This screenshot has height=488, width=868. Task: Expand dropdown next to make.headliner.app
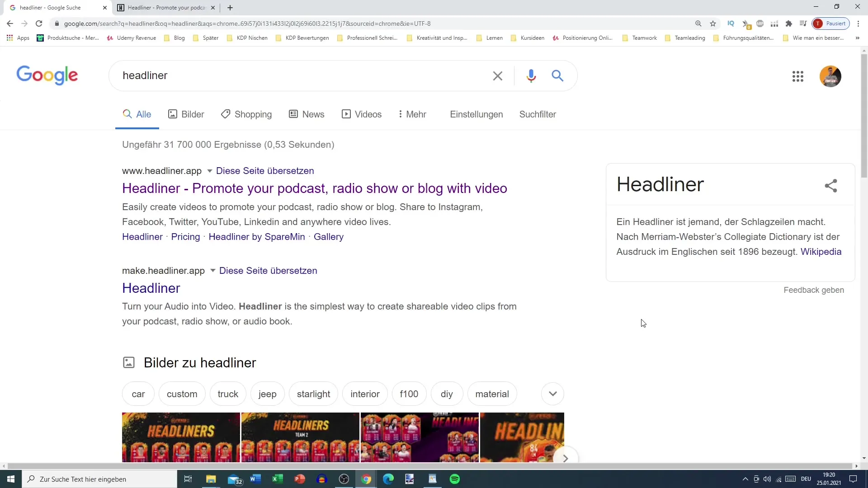tap(212, 271)
